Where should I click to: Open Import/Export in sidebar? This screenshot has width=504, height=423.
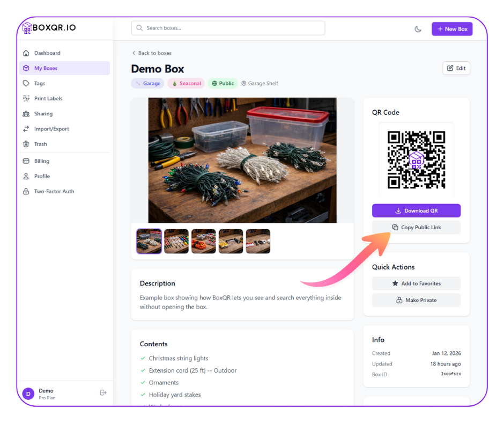pyautogui.click(x=51, y=129)
